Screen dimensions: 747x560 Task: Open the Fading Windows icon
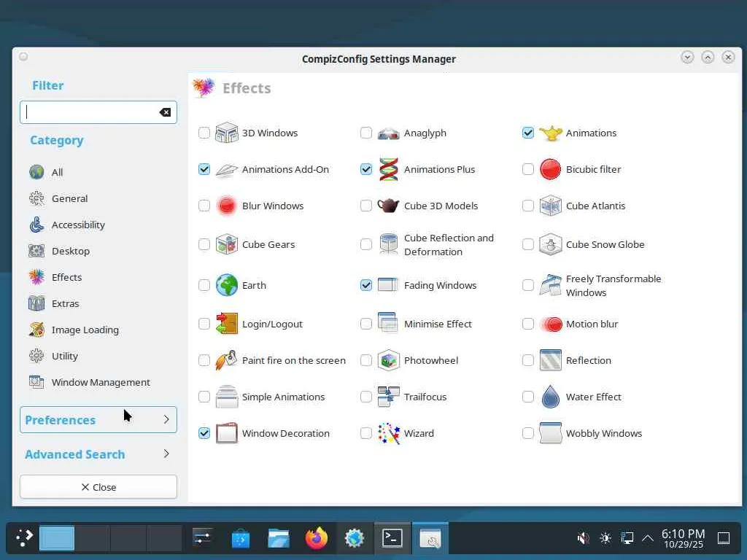click(388, 285)
